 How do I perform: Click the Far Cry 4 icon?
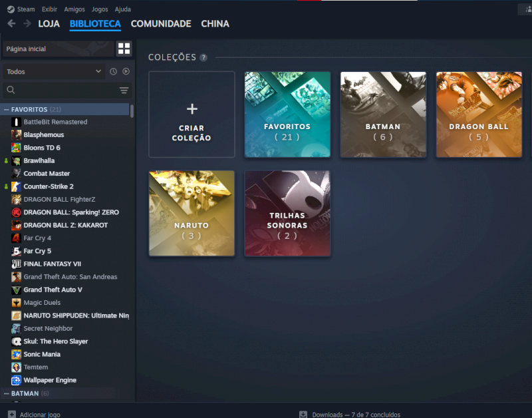(x=16, y=238)
